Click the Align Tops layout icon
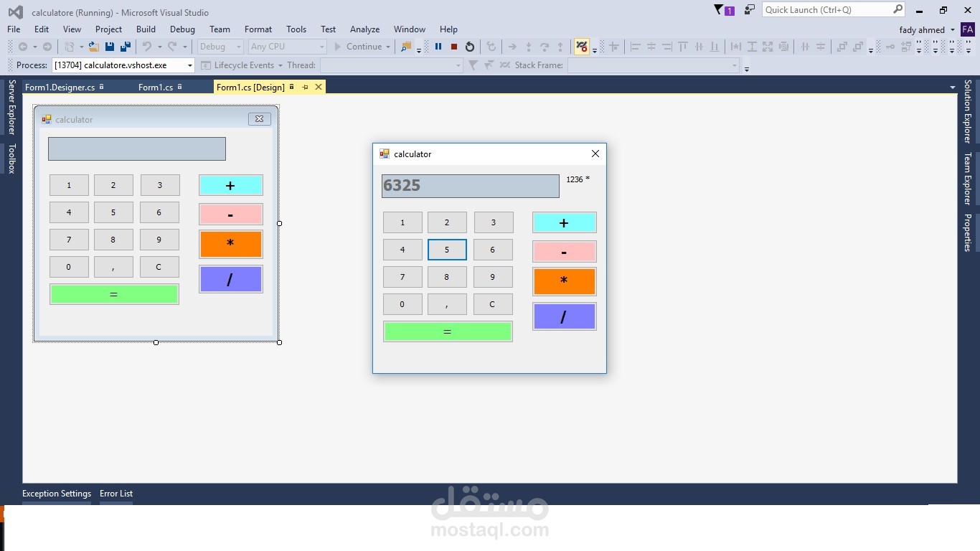 pos(683,47)
